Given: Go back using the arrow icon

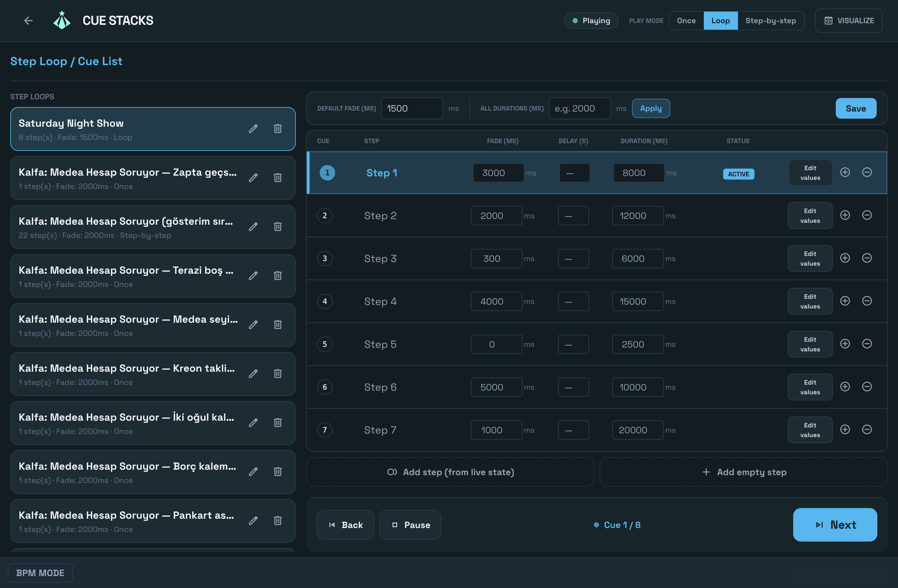Looking at the screenshot, I should click(28, 21).
